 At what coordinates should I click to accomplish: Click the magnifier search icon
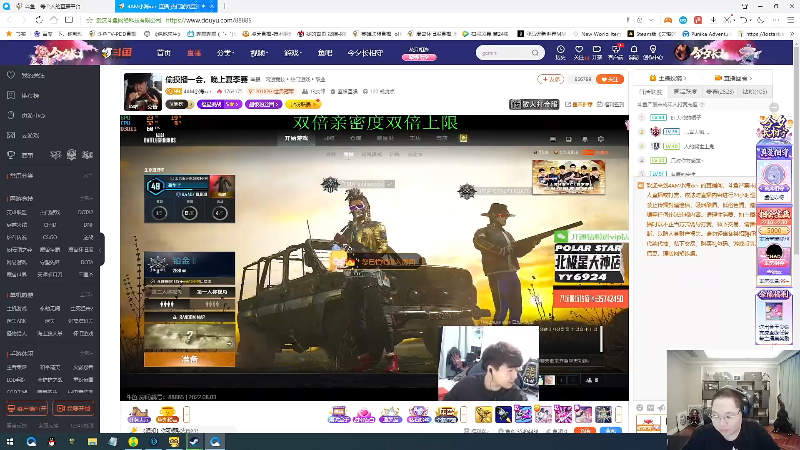coord(535,53)
